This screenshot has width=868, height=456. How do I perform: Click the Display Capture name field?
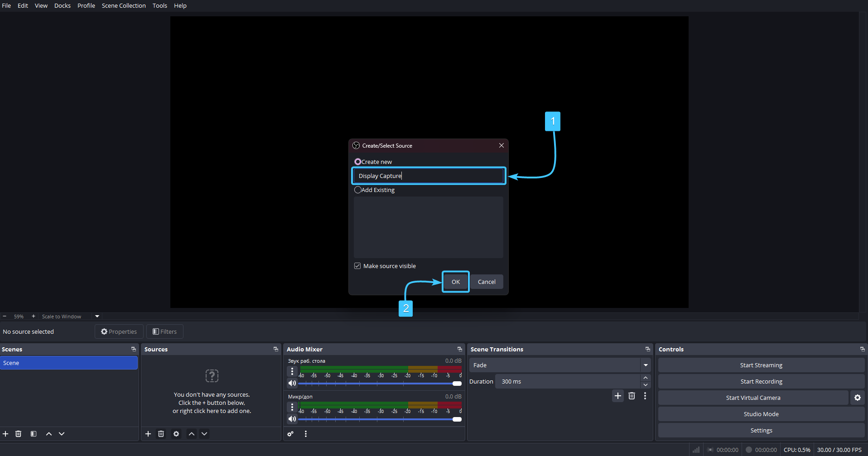[429, 176]
